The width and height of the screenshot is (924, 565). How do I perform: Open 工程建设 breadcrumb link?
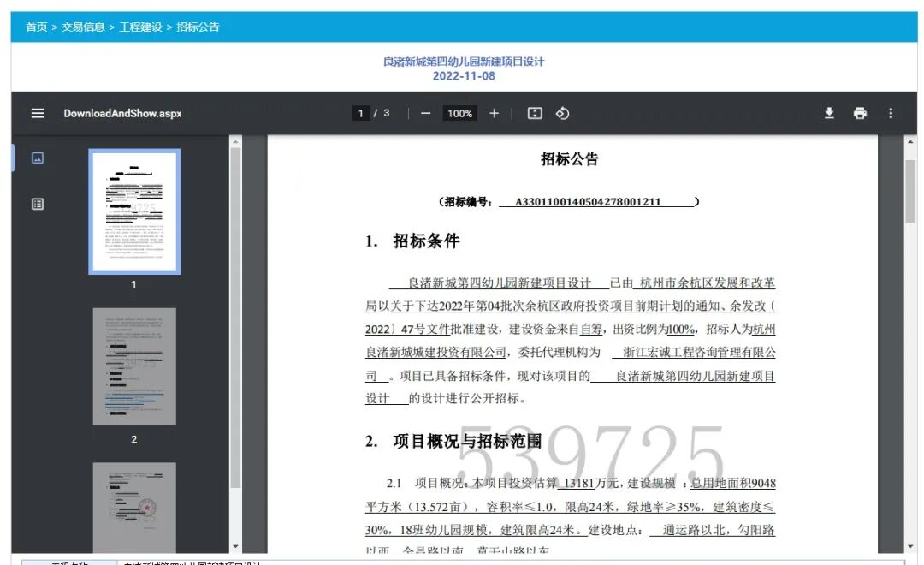(140, 27)
